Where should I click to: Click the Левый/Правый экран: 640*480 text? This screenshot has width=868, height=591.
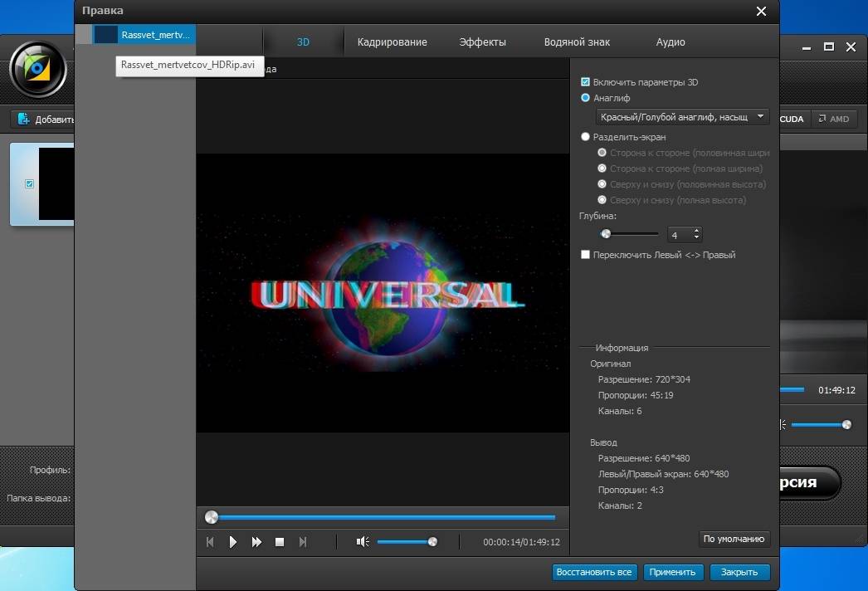(663, 474)
